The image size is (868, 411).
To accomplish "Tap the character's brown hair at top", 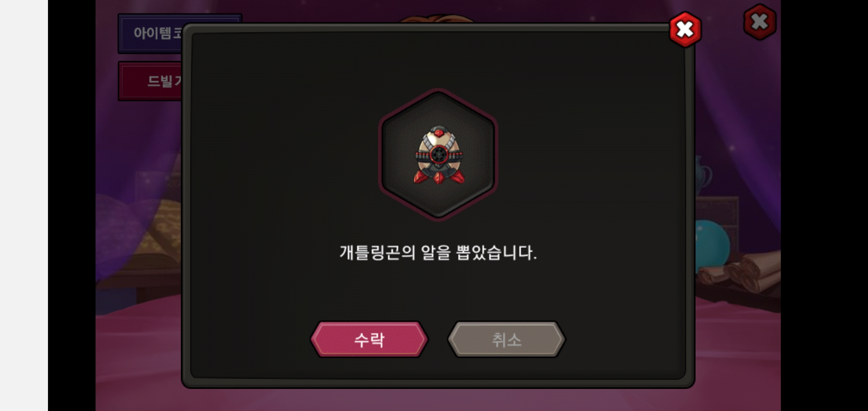I will tap(437, 18).
